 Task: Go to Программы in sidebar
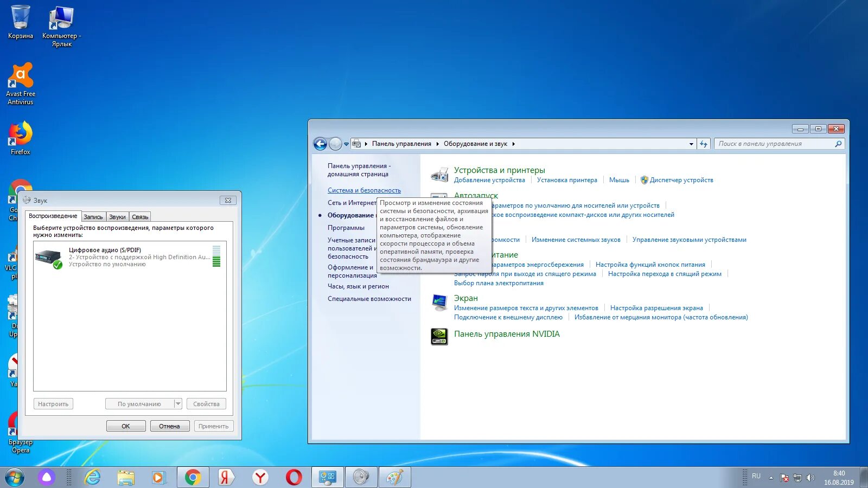[x=346, y=228]
